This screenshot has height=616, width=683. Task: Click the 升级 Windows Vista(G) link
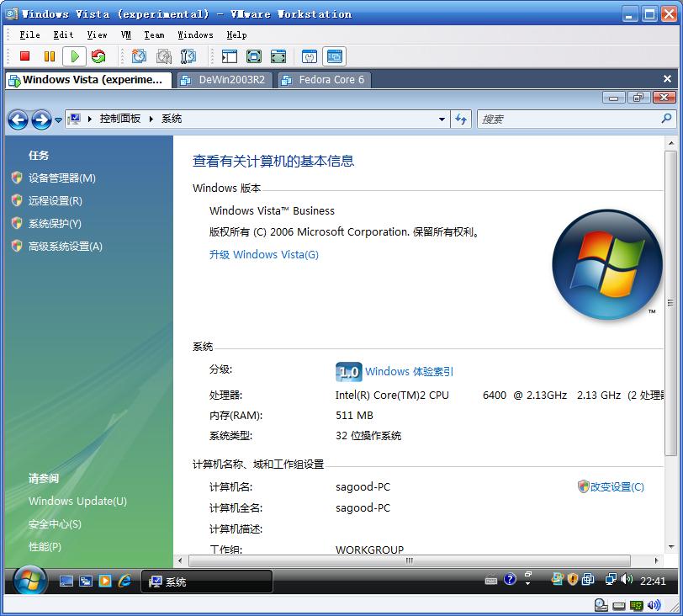(x=264, y=254)
